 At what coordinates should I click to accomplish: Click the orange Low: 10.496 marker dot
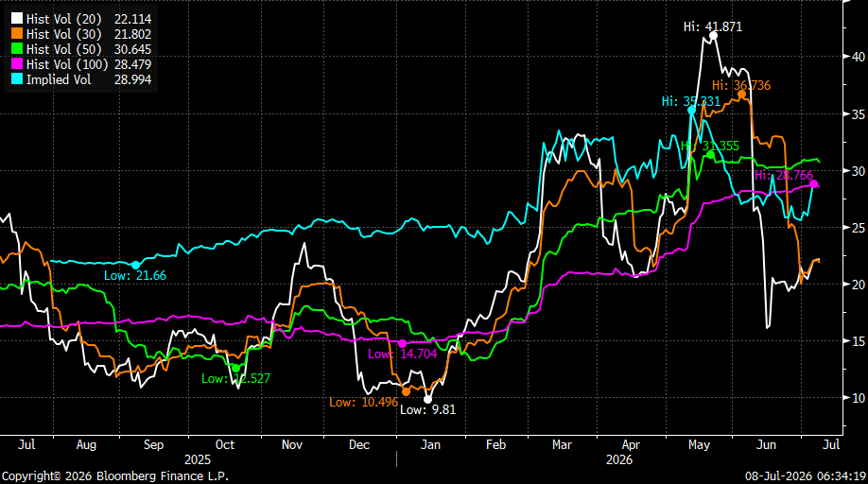[406, 391]
